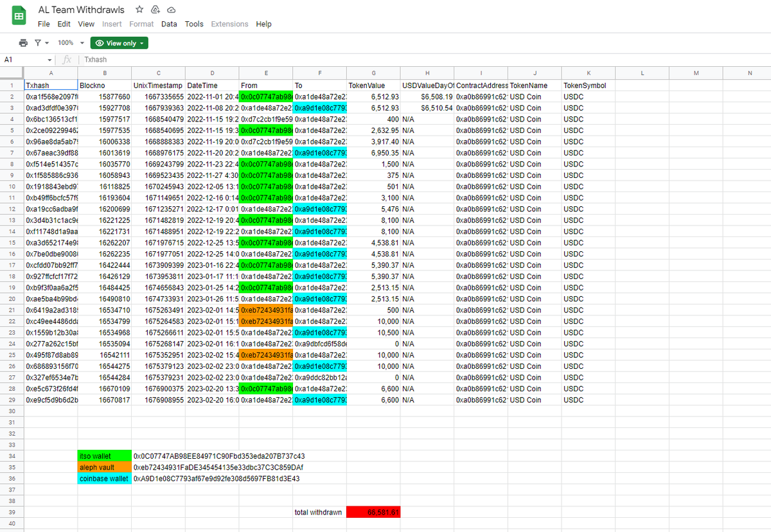Image resolution: width=771 pixels, height=532 pixels.
Task: Open the Tools menu
Action: pos(194,24)
